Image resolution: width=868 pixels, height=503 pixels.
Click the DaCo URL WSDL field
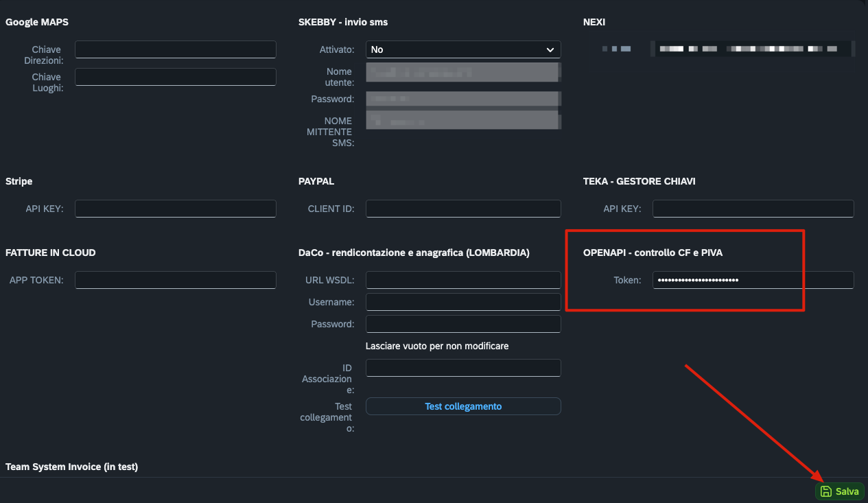pyautogui.click(x=462, y=280)
